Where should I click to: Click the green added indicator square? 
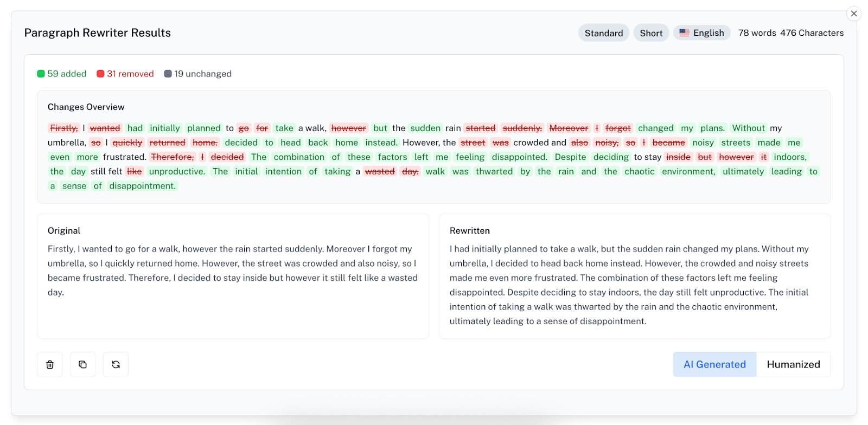pyautogui.click(x=41, y=74)
